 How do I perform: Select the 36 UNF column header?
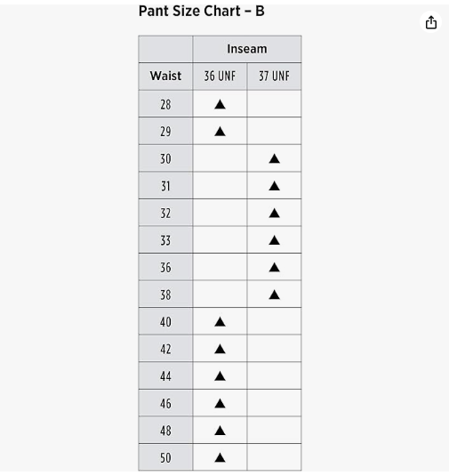pyautogui.click(x=220, y=77)
